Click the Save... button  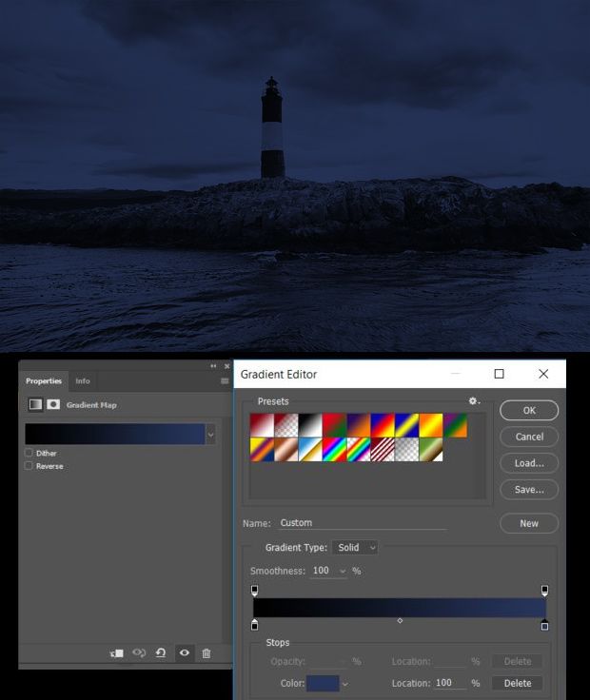(x=529, y=489)
